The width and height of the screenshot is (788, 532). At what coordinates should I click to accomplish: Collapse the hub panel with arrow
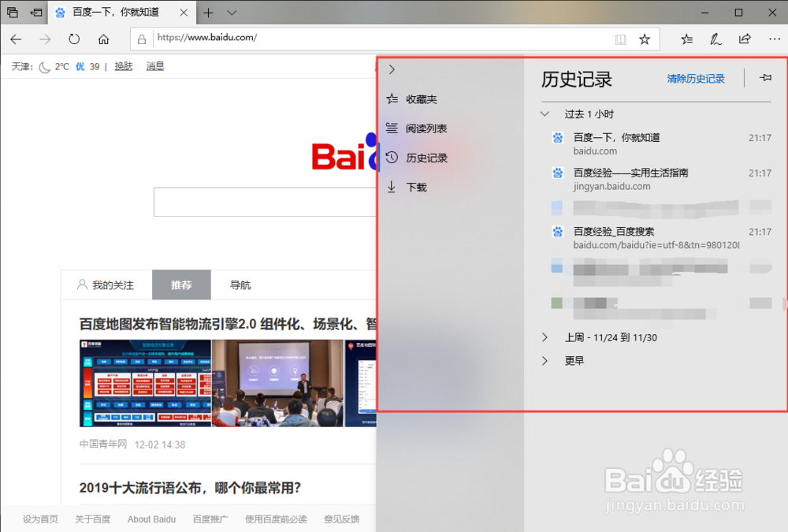tap(392, 69)
